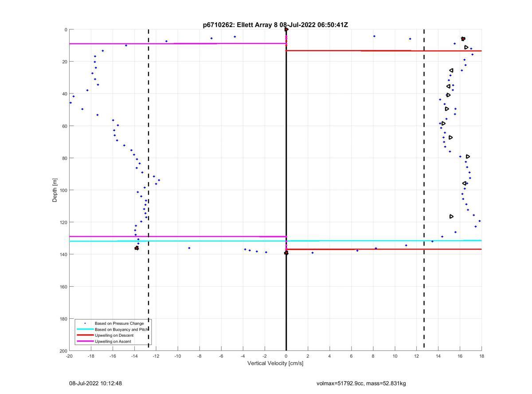The height and width of the screenshot is (394, 532).
Task: Click the red star marker near velocity 16
Action: tap(463, 39)
